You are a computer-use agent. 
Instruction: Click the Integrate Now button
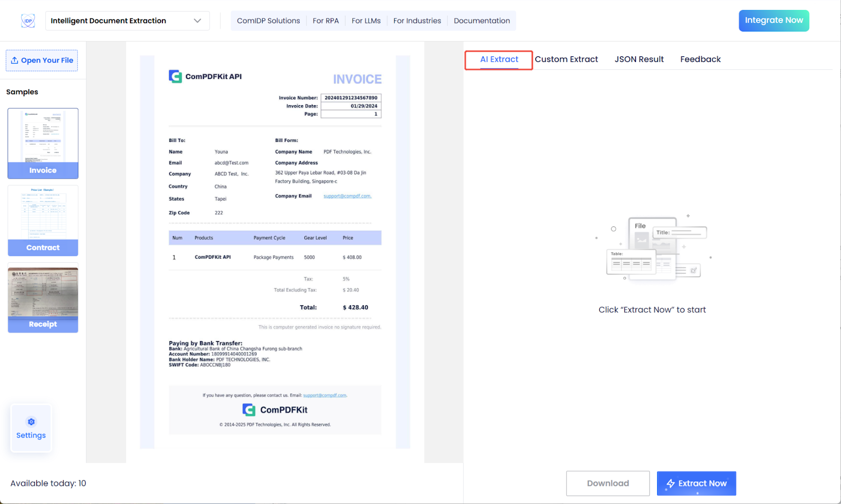(x=774, y=20)
